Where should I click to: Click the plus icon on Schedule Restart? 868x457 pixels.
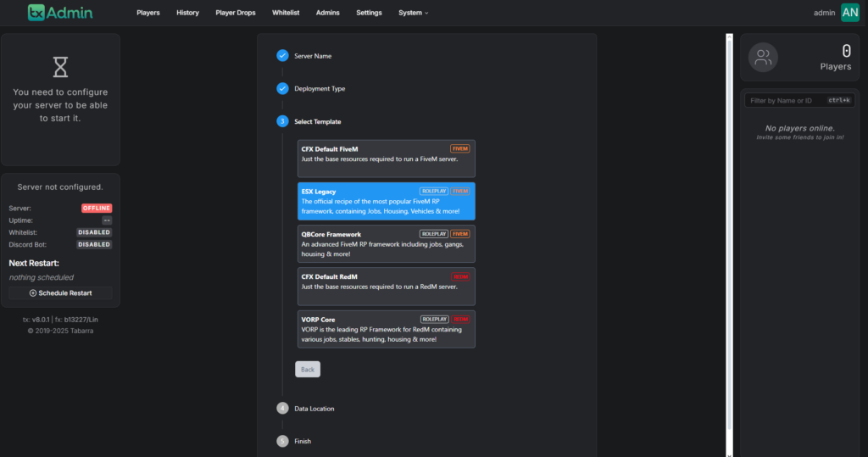[x=33, y=293]
